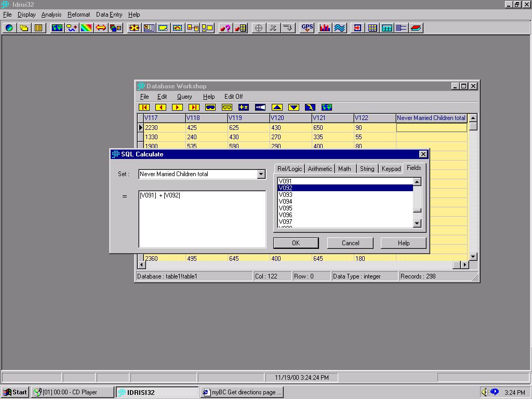Click the calculate field values icon
Image resolution: width=532 pixels, height=399 pixels.
pyautogui.click(x=244, y=107)
